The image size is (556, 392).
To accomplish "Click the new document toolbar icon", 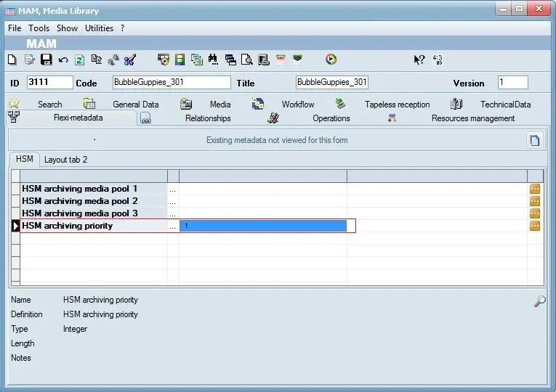I will pyautogui.click(x=12, y=60).
